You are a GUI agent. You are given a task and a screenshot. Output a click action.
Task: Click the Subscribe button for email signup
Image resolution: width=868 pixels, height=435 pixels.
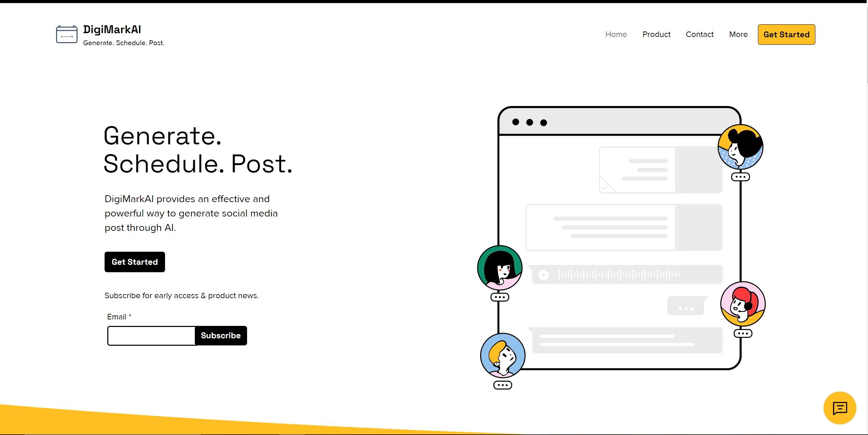(221, 335)
